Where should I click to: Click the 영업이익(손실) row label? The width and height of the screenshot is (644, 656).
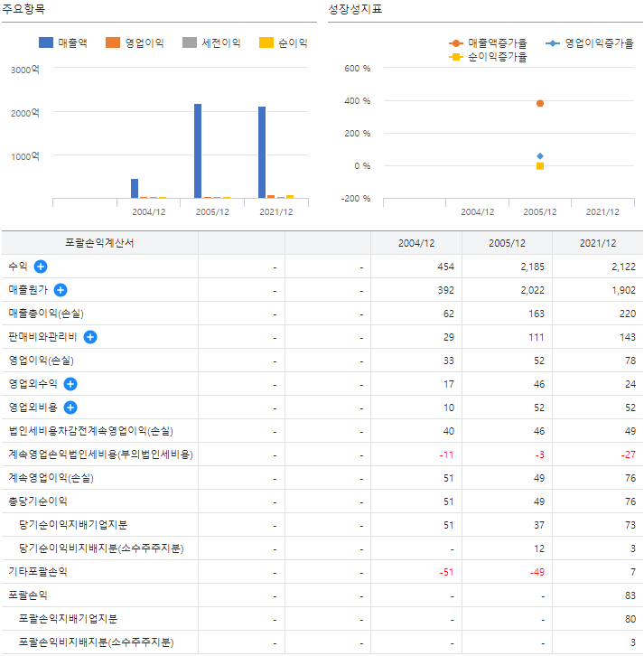[41, 361]
